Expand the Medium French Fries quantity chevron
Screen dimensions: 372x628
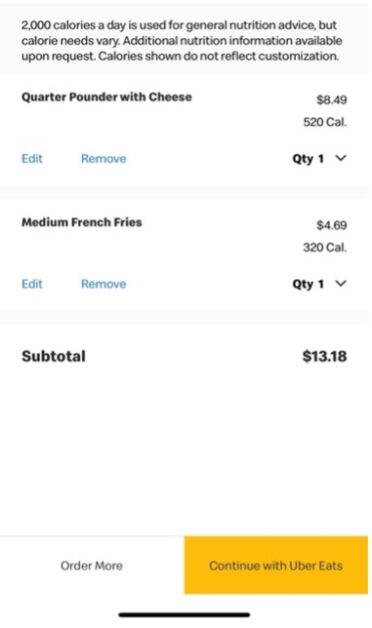pos(341,284)
